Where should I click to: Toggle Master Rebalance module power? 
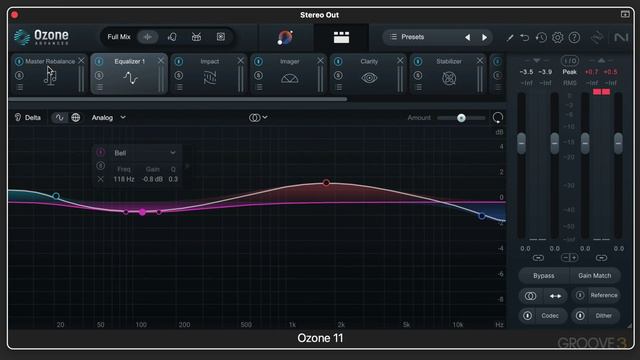coord(19,62)
